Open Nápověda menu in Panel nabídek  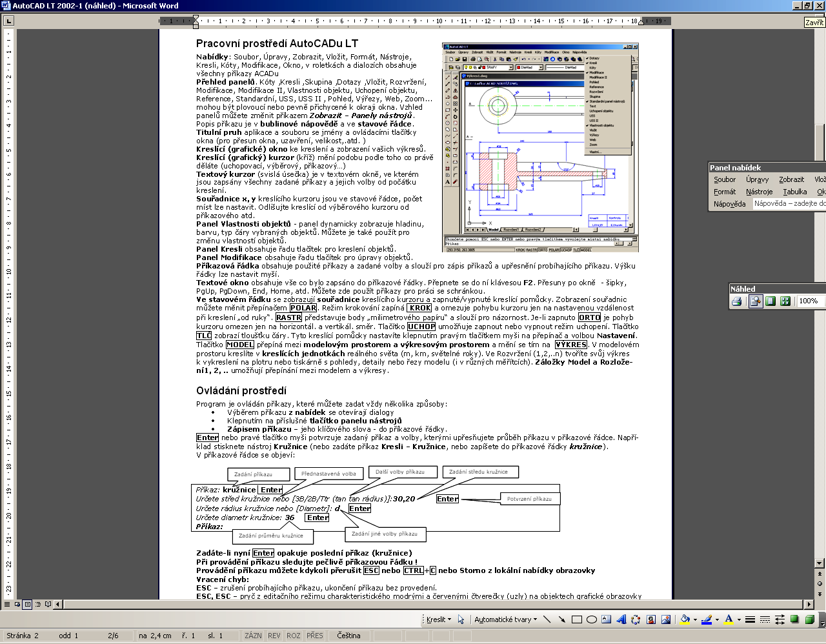click(730, 204)
